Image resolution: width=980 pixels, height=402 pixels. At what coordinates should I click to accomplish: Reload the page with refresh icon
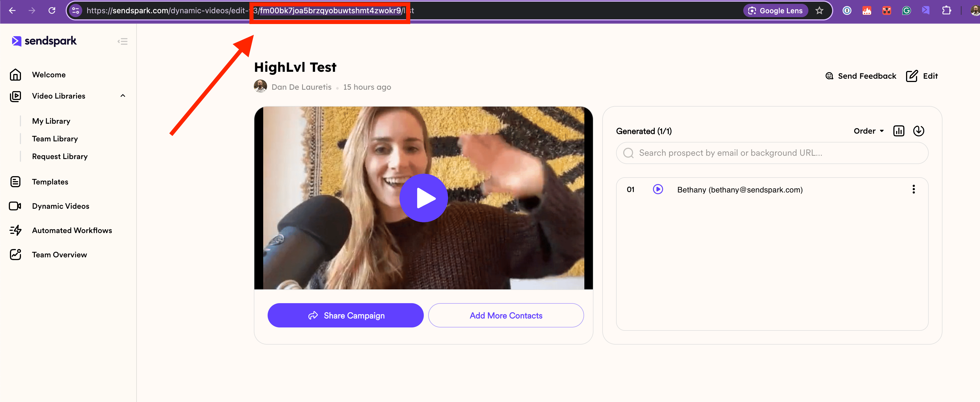point(52,11)
